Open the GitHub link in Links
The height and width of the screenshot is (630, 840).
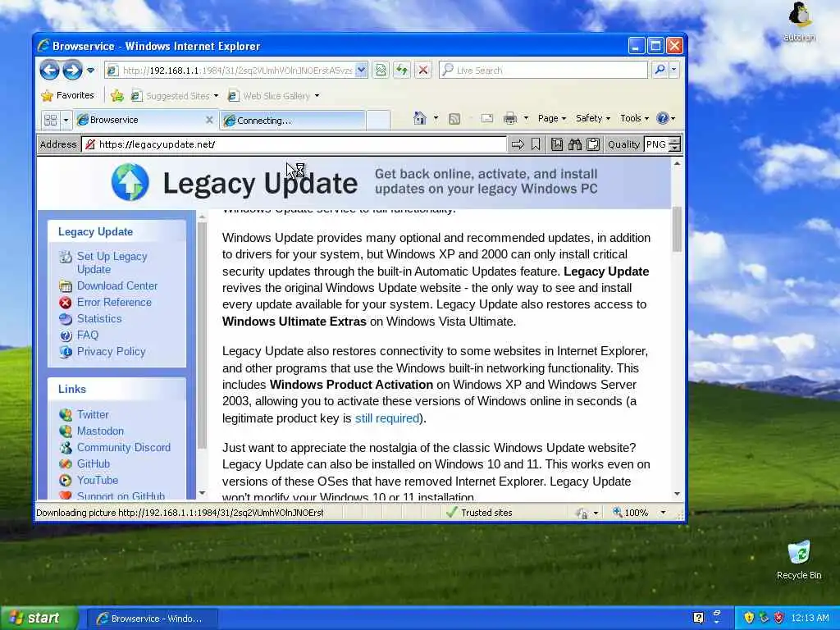(x=94, y=464)
